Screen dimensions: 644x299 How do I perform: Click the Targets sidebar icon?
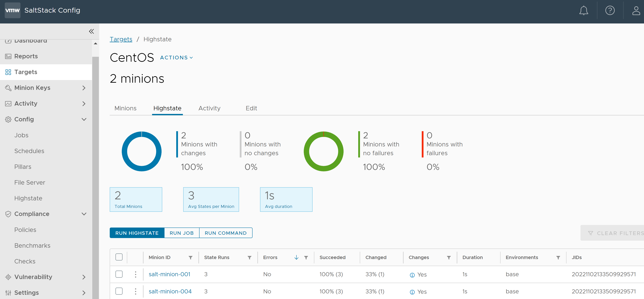click(8, 72)
